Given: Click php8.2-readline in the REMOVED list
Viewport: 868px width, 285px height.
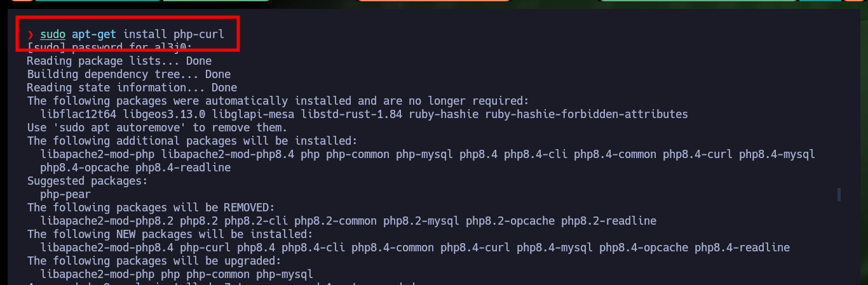Looking at the screenshot, I should point(609,221).
